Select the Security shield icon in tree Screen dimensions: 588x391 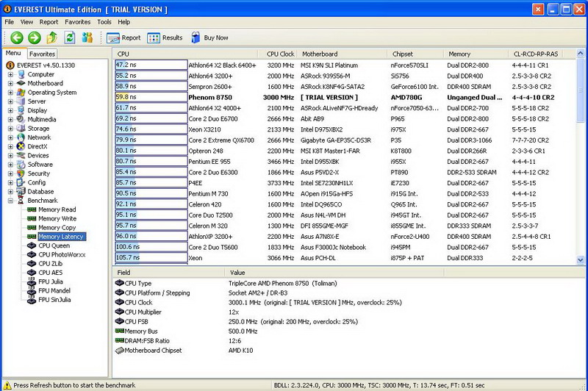(x=21, y=173)
